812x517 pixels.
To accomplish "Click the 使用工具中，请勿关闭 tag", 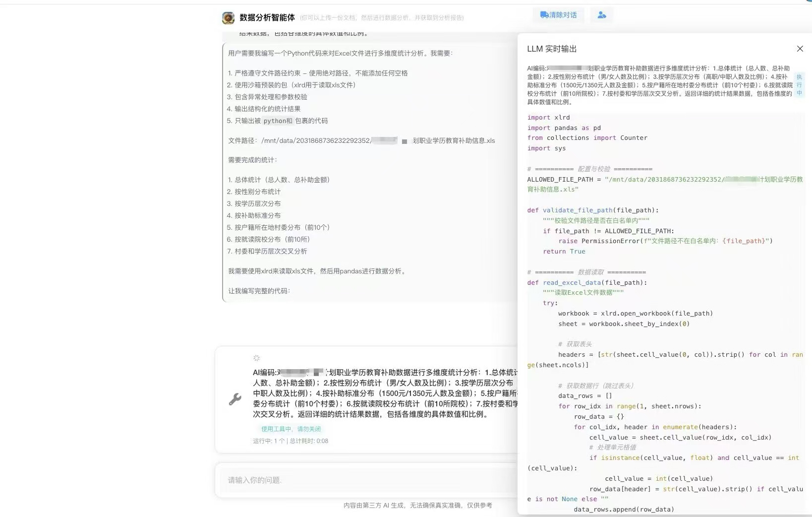I will [291, 429].
